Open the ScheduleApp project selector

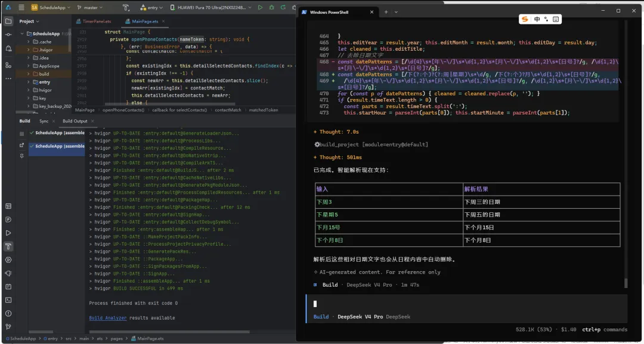click(x=51, y=7)
